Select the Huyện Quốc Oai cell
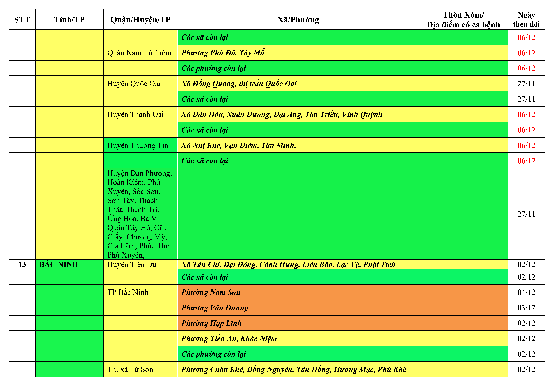This screenshot has width=554, height=392. 134,84
